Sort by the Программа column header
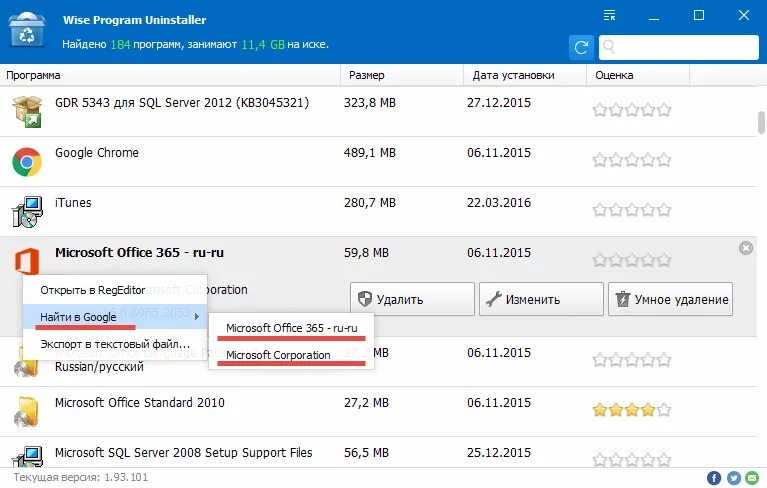Image resolution: width=767 pixels, height=488 pixels. 170,75
